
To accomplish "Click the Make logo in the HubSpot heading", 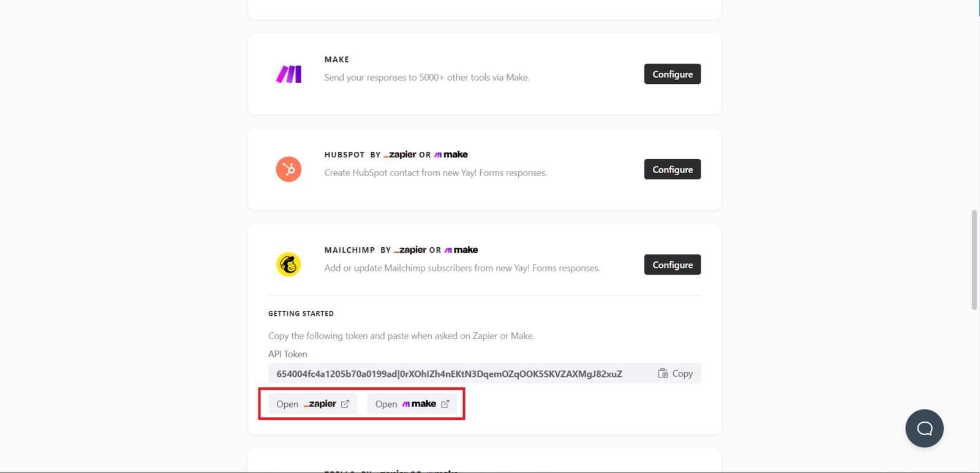I will (x=451, y=154).
